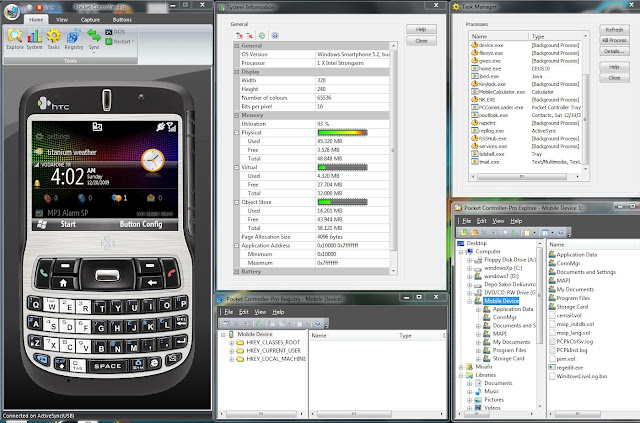Expand HKEY_CLASSES_ROOT in the registry tree

[x=231, y=343]
